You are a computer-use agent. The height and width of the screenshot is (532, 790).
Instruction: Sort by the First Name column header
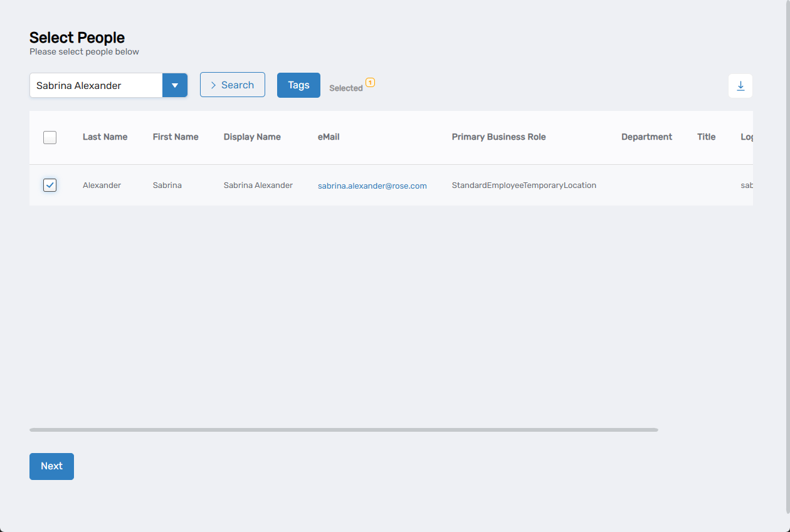pos(176,137)
